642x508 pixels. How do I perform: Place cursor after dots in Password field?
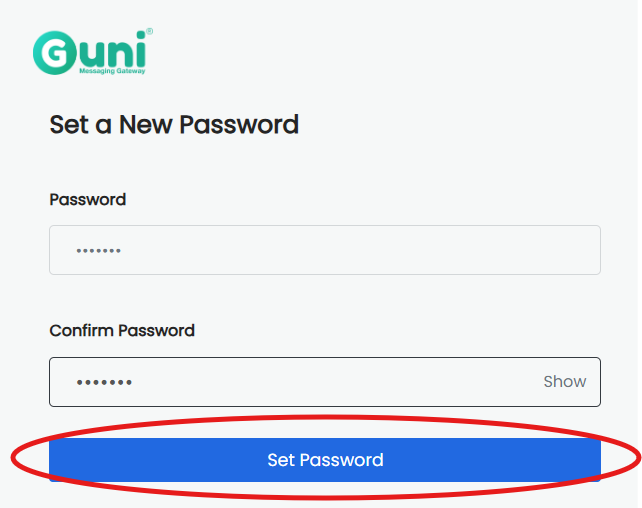(x=122, y=251)
